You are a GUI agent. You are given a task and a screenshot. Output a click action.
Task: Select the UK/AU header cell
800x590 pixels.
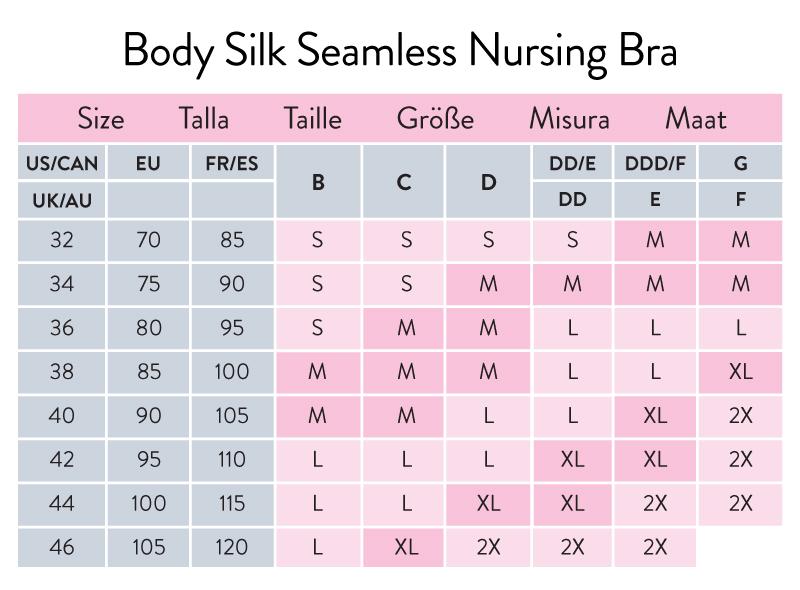pyautogui.click(x=61, y=200)
